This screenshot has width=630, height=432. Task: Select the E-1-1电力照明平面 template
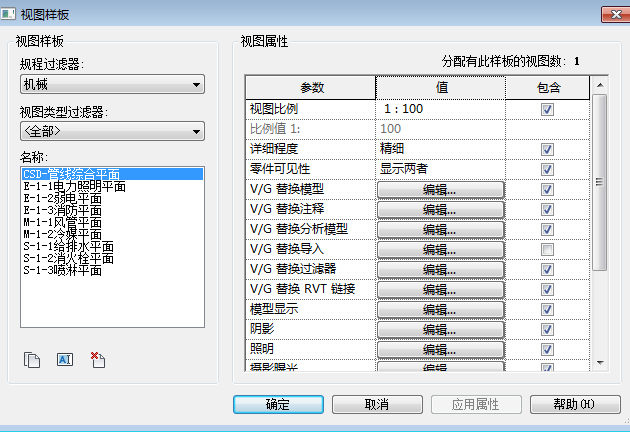click(x=74, y=186)
